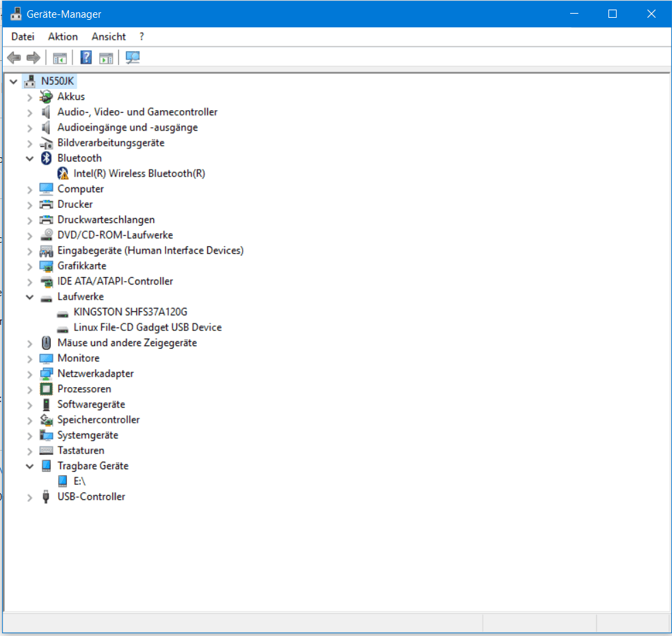
Task: Select the KINGSTON SHFS37A120G drive entry
Action: tap(131, 313)
